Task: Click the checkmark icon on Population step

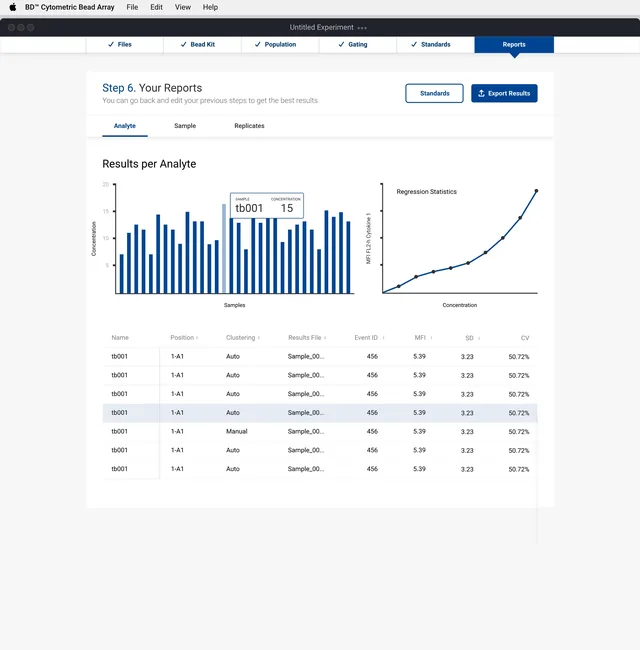Action: [258, 44]
